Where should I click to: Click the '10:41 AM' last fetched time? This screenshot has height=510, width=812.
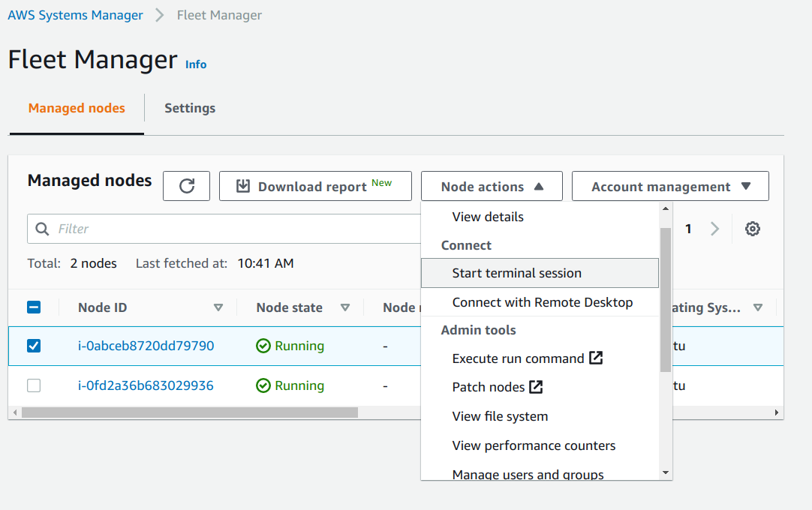coord(266,263)
